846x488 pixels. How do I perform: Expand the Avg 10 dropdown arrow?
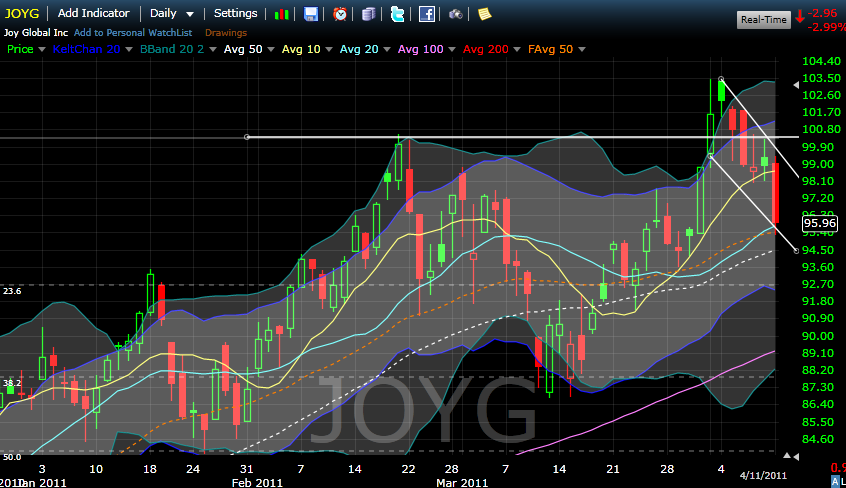(329, 50)
